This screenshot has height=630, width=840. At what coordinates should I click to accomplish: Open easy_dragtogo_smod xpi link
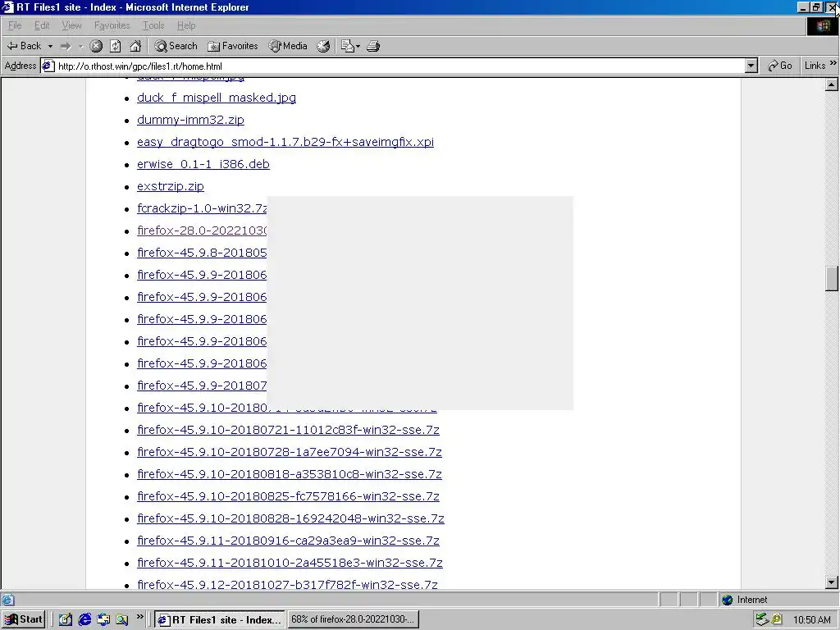tap(285, 142)
